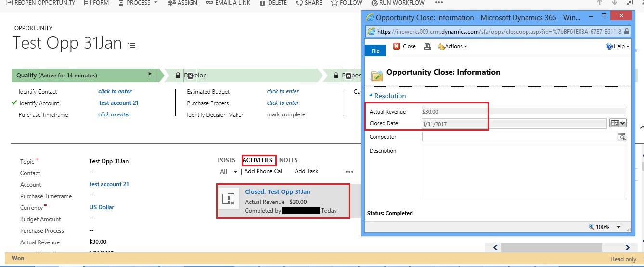Click the Internet Explorer icon in address bar
The height and width of the screenshot is (267, 644).
[371, 31]
